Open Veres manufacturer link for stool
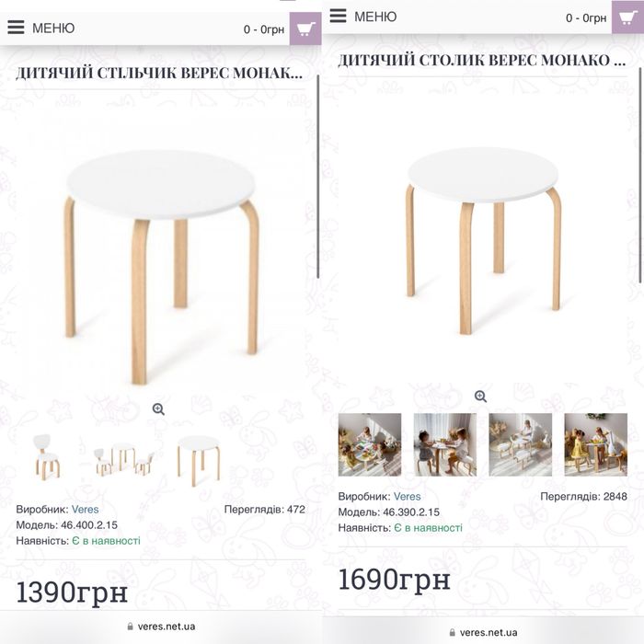This screenshot has height=644, width=644. 86,509
